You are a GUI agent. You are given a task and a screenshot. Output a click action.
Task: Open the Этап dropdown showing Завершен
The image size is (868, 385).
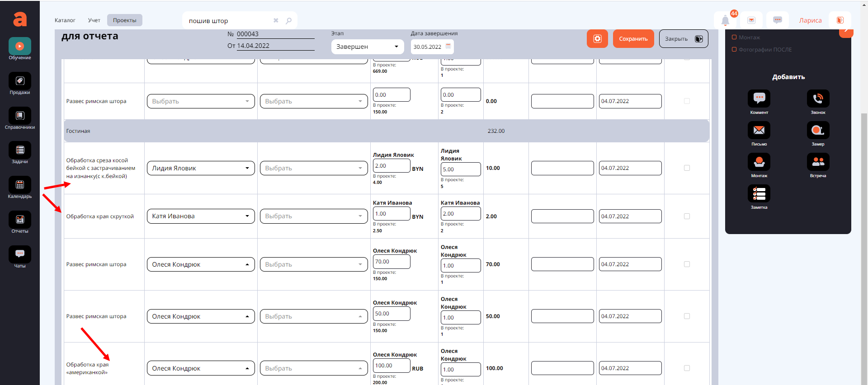coord(367,47)
